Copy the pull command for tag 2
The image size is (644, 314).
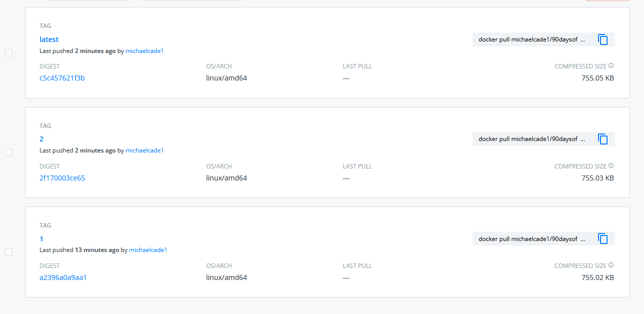pyautogui.click(x=603, y=139)
